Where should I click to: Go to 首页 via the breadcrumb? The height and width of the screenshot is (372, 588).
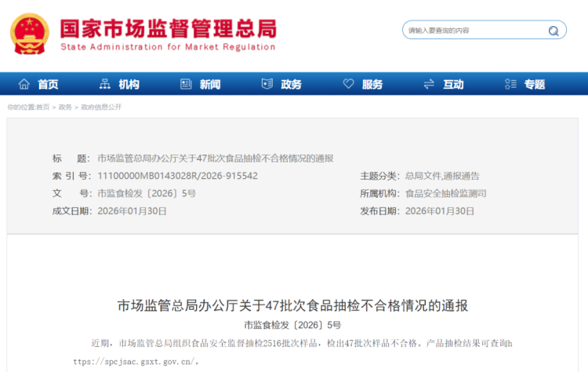pyautogui.click(x=42, y=107)
